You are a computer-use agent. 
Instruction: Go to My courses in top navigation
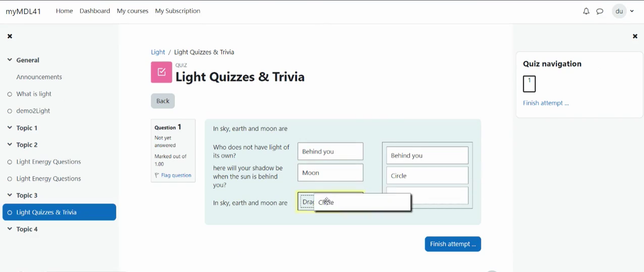(132, 11)
